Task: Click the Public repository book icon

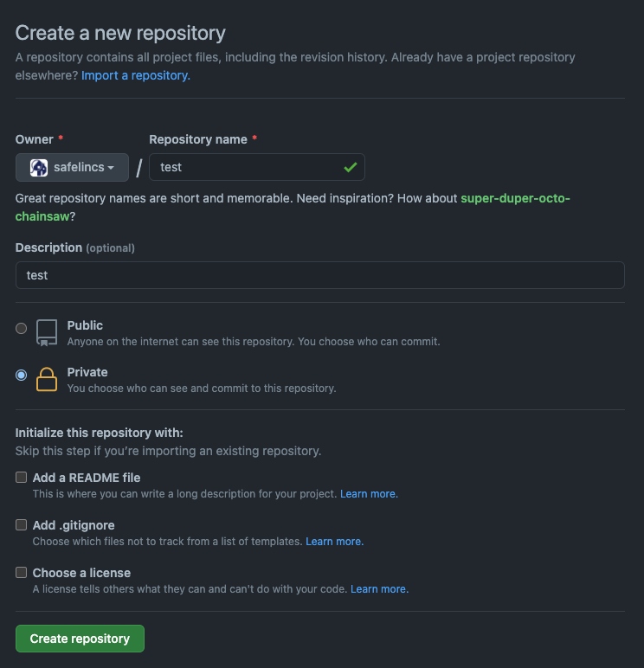Action: point(47,333)
